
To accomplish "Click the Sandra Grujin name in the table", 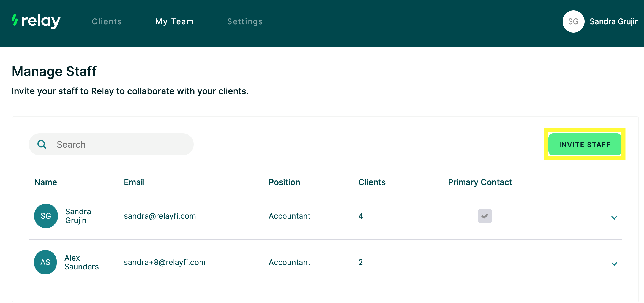I will [78, 216].
